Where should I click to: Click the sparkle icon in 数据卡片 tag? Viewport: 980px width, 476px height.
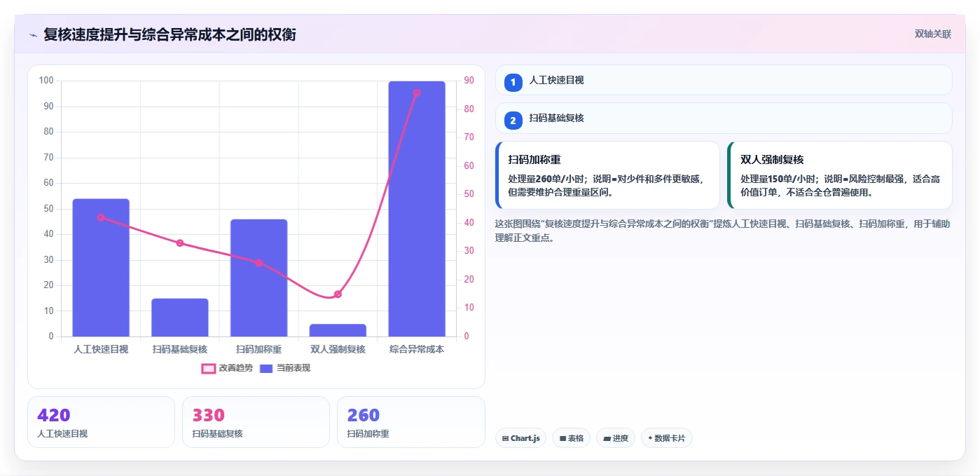click(x=650, y=438)
